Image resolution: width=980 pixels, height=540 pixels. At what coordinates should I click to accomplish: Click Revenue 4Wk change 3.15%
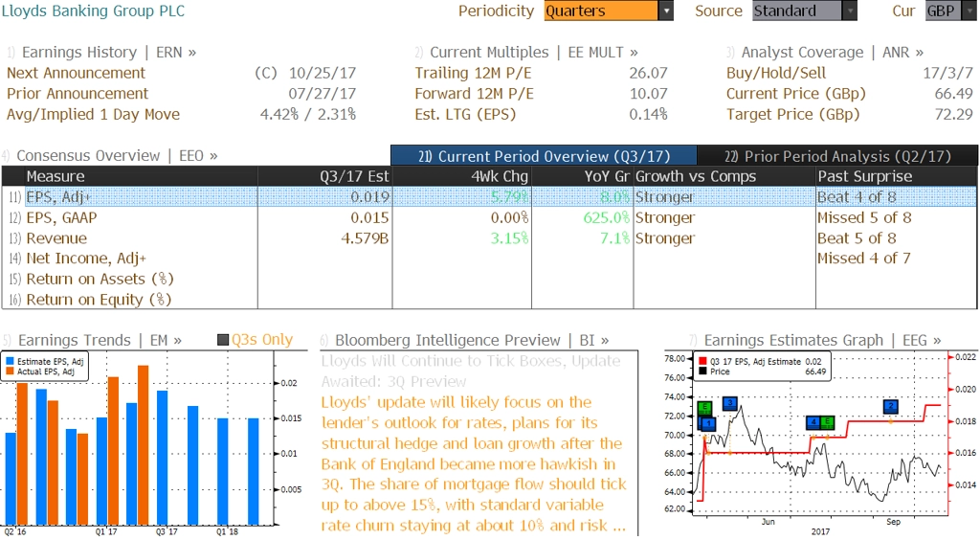coord(509,238)
